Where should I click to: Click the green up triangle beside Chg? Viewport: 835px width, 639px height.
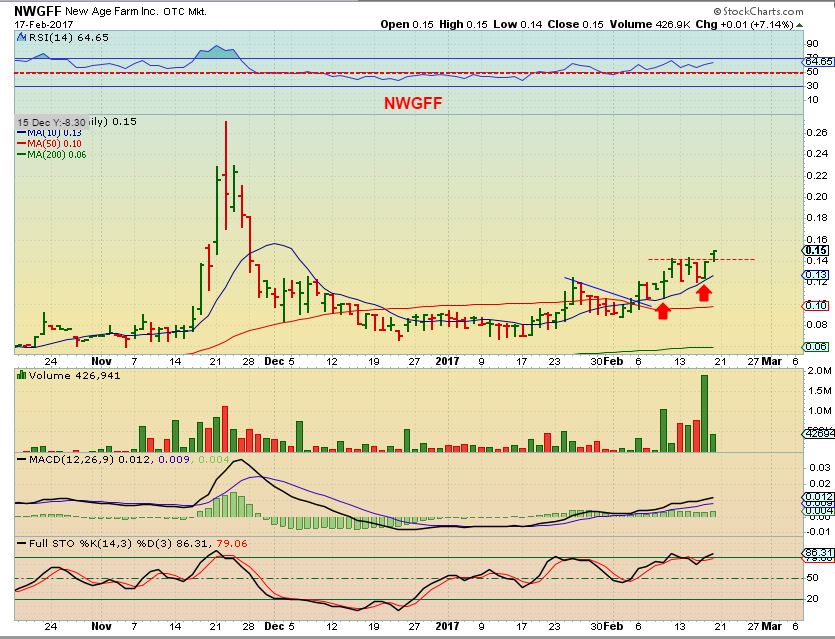click(799, 25)
